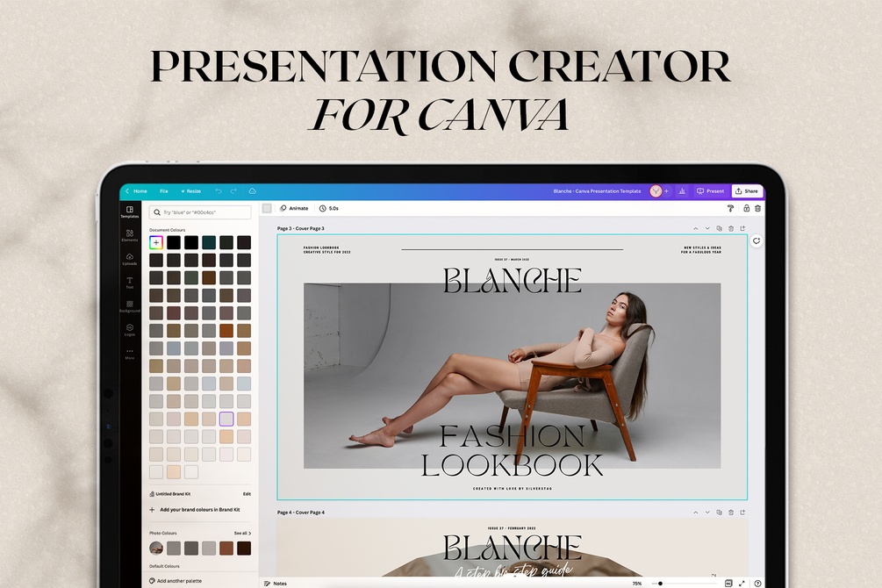This screenshot has height=588, width=882.
Task: Move Page 4 down with chevron
Action: point(707,513)
